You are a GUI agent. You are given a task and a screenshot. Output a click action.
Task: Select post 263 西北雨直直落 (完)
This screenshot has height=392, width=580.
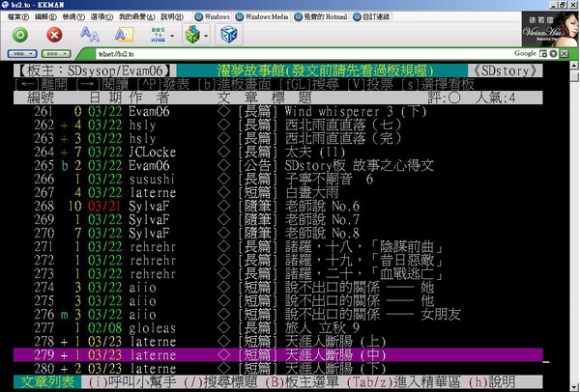278,138
